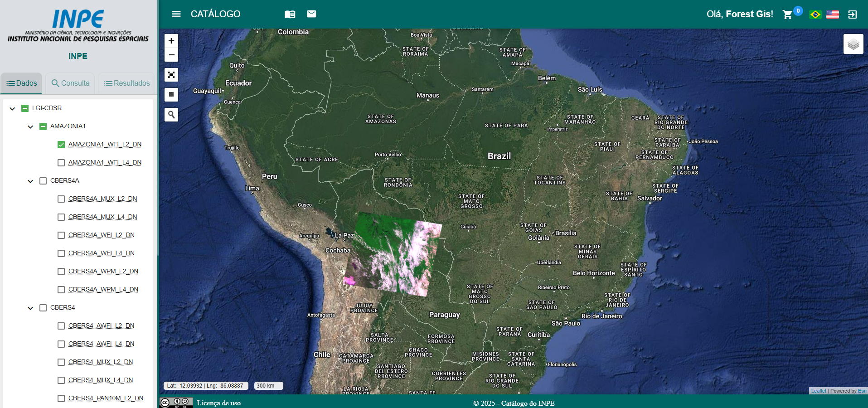Switch language to English with US flag

[832, 15]
